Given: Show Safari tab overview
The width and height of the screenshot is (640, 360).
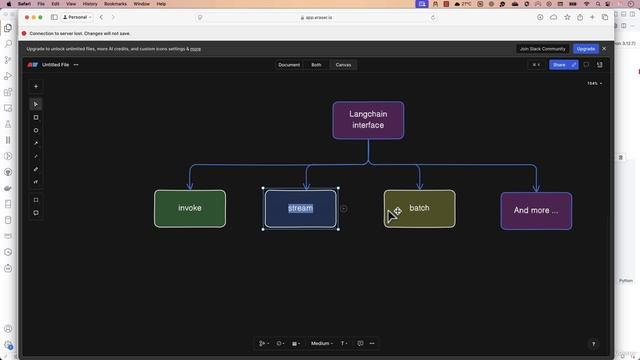Looking at the screenshot, I should (605, 18).
